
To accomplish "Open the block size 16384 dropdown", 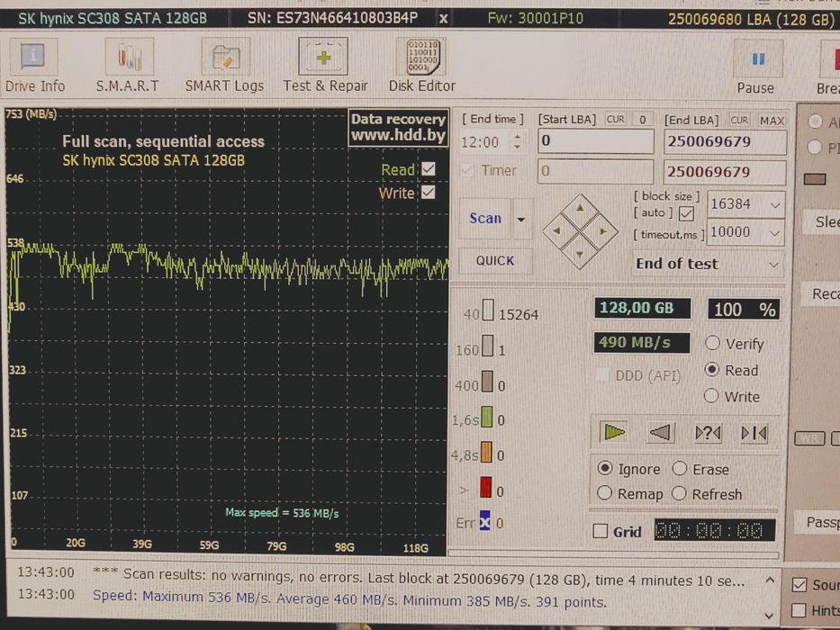I will (x=774, y=204).
